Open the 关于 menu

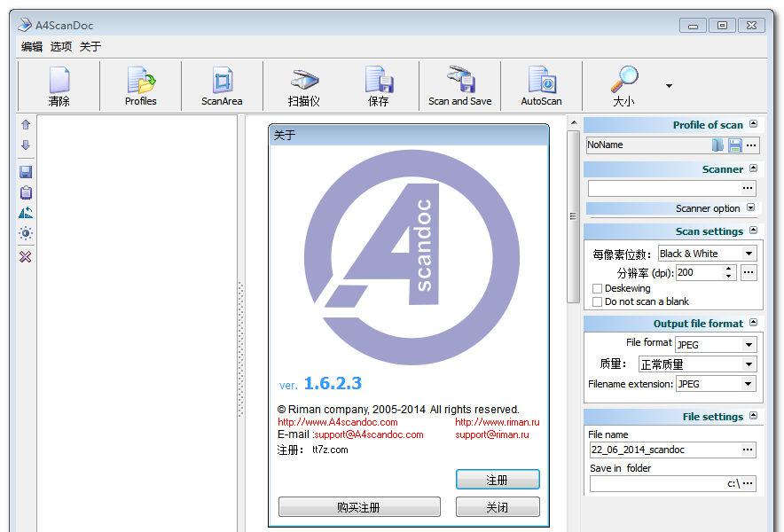click(x=90, y=47)
